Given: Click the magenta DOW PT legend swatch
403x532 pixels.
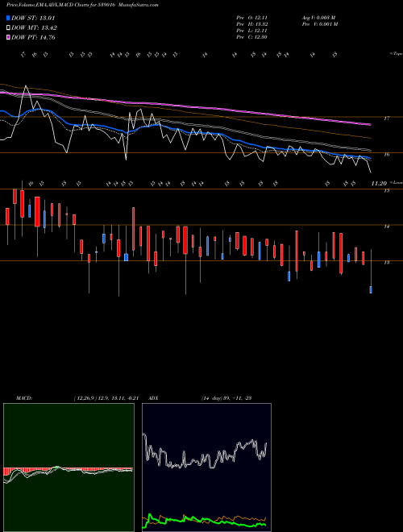Looking at the screenshot, I should pos(8,38).
